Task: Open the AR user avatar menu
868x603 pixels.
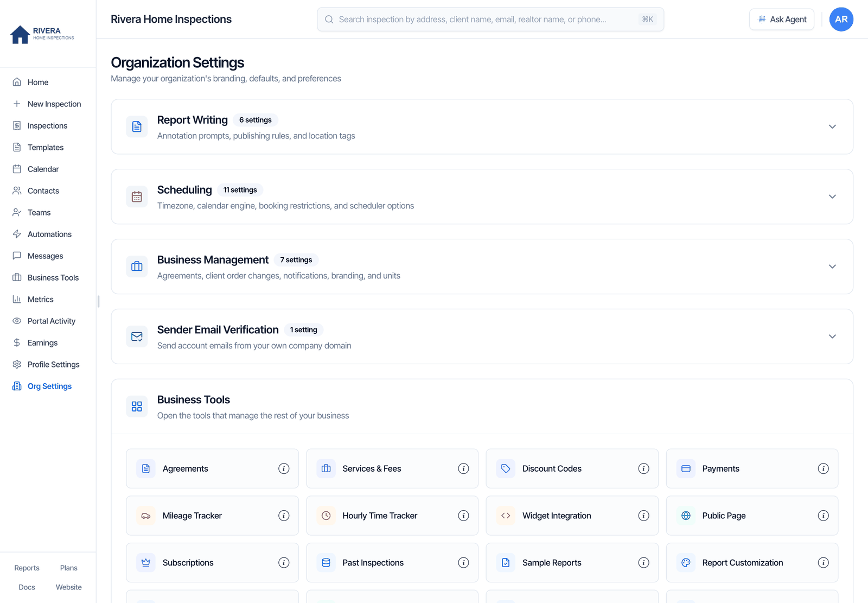Action: pyautogui.click(x=841, y=19)
